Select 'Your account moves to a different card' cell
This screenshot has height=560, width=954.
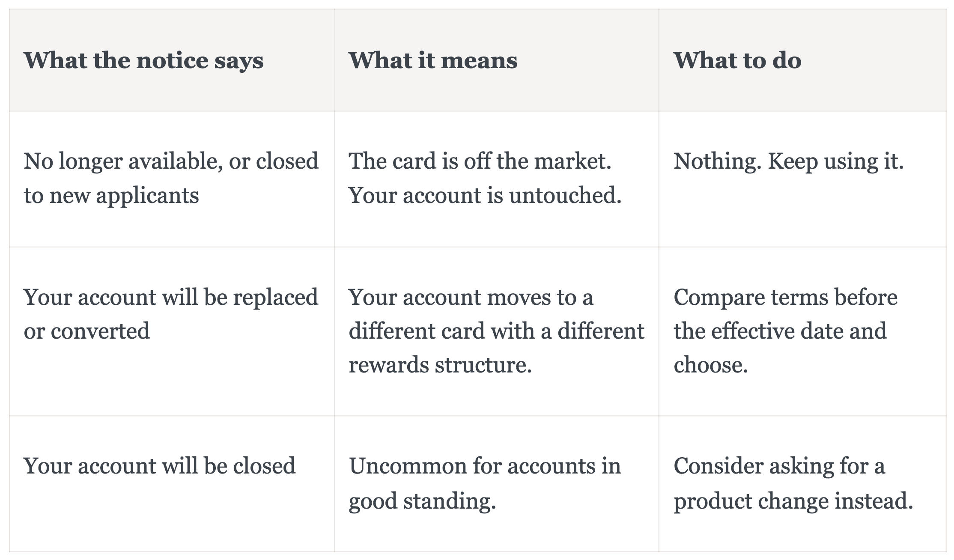497,331
